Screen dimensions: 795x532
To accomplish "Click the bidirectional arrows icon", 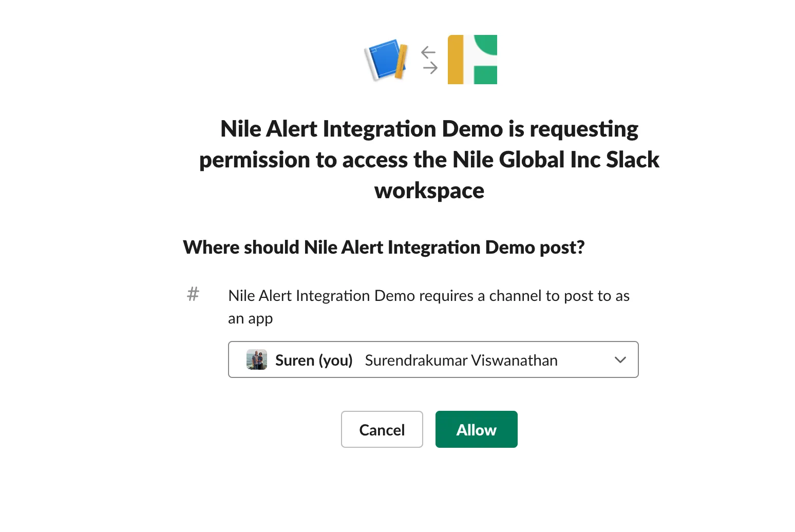I will [429, 60].
